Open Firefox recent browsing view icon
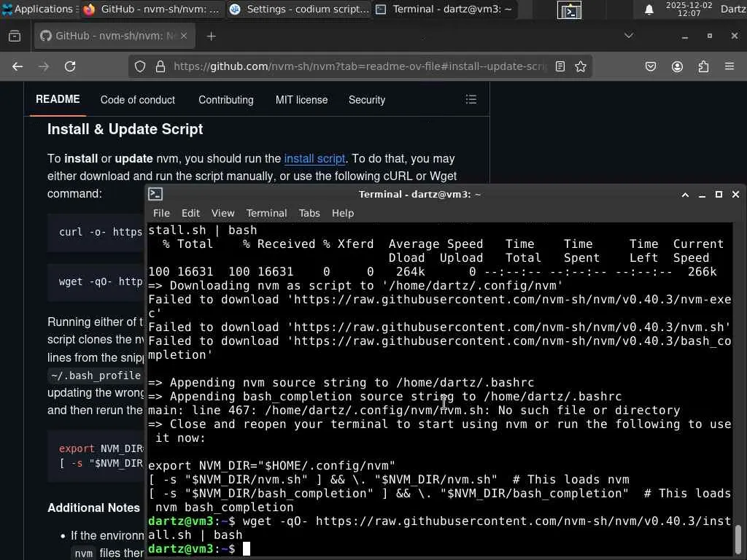The width and height of the screenshot is (747, 560). pos(15,36)
